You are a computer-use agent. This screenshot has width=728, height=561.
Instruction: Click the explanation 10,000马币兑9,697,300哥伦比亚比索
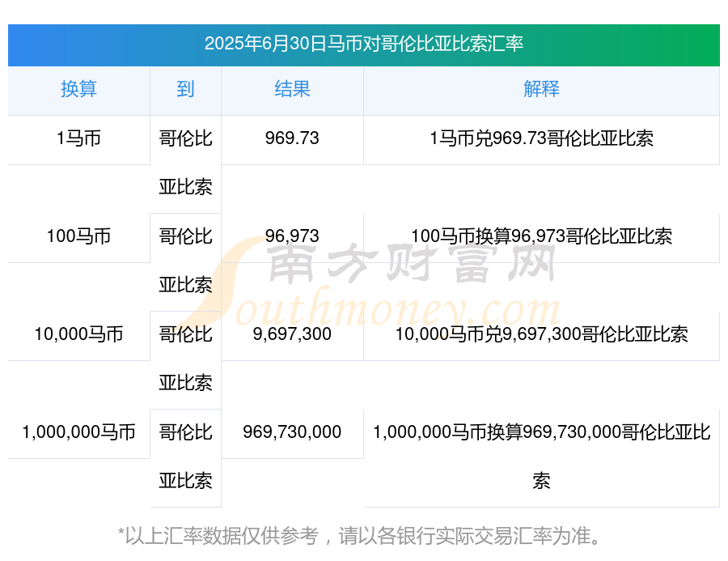coord(541,334)
